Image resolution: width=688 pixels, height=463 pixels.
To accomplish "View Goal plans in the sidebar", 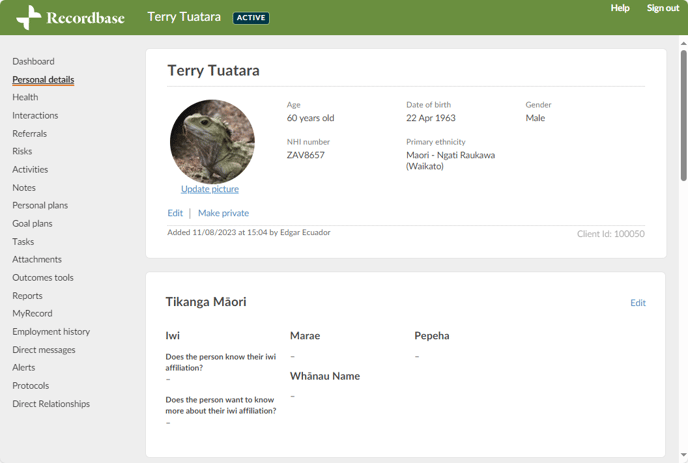I will point(32,223).
